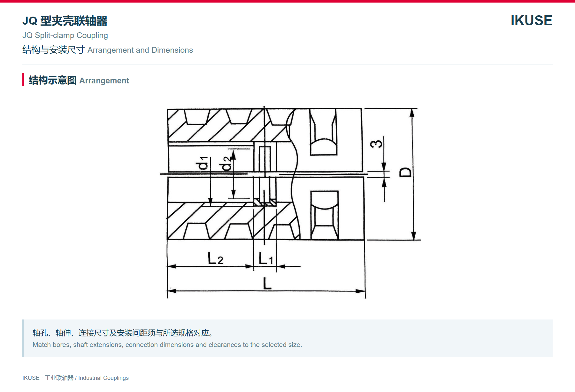Click the 'd2' bore dimension label
Viewport: 575px width, 392px height.
pos(226,164)
